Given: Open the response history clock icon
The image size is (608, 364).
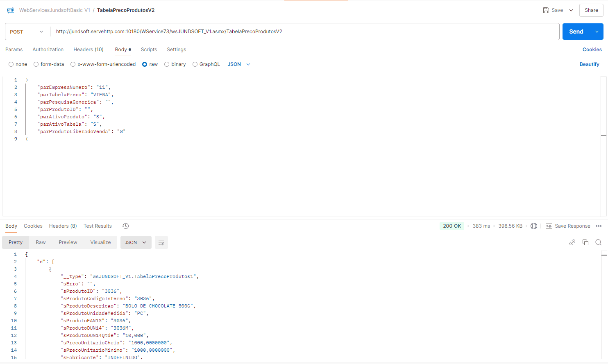Looking at the screenshot, I should click(x=126, y=226).
